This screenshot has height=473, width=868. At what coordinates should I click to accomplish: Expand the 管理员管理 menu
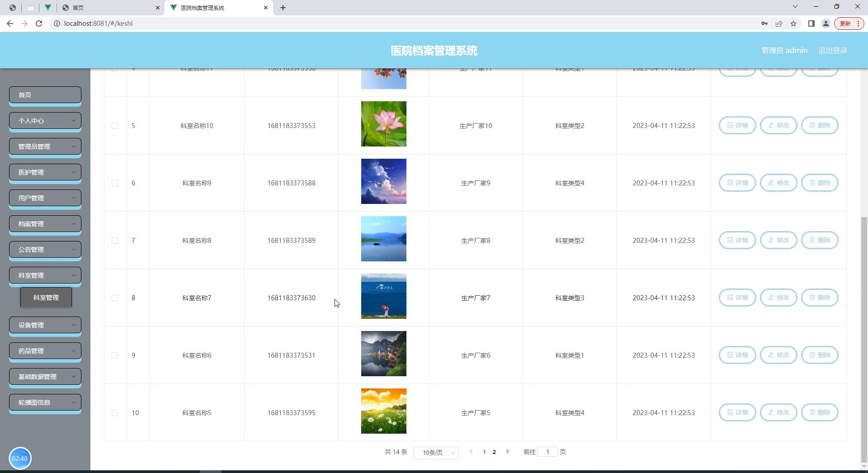point(45,147)
